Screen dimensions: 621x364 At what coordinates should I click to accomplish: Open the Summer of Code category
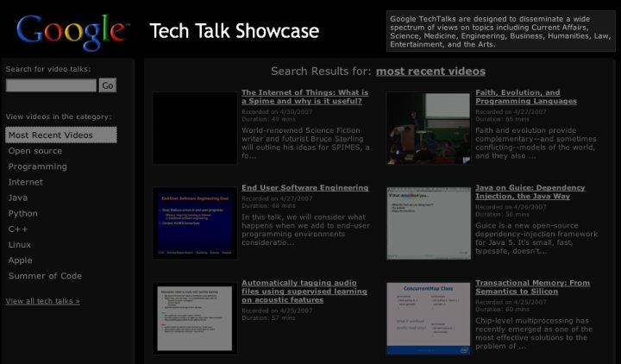click(x=45, y=276)
